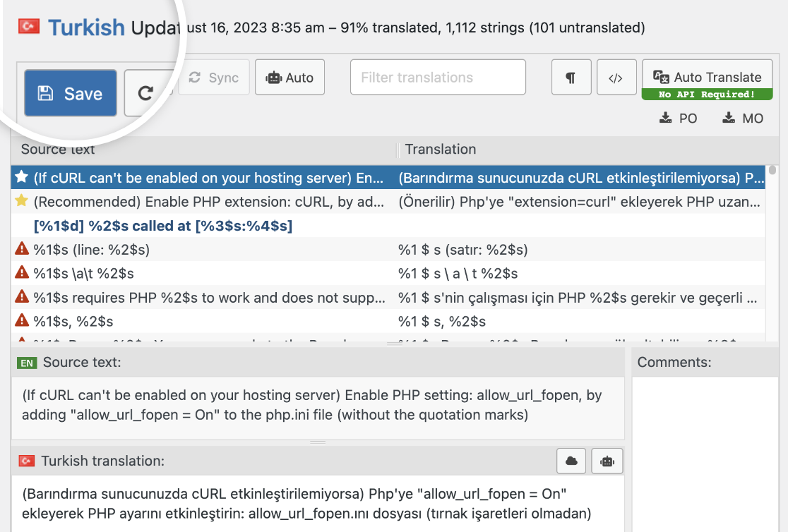Click into the Turkish translation text editor

[x=318, y=503]
